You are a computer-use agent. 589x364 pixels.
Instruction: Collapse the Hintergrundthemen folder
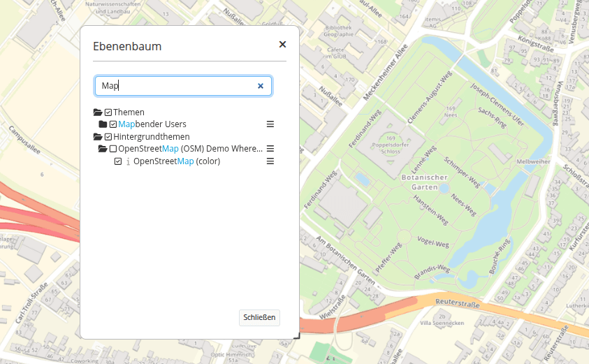click(97, 137)
